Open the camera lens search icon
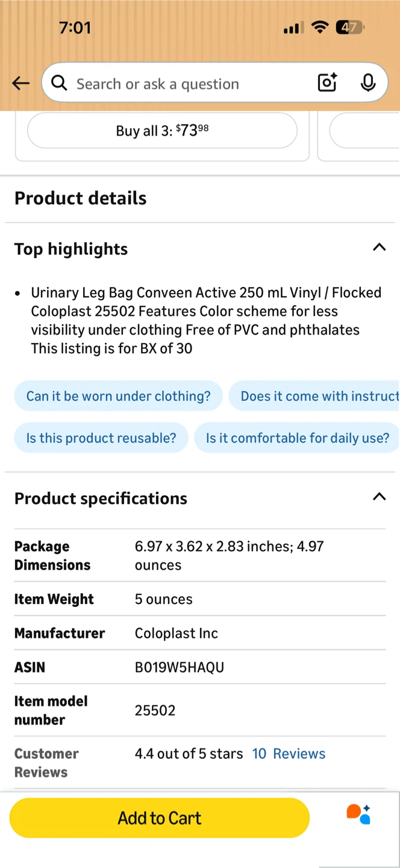Screen dimensions: 400x868 click(x=327, y=83)
